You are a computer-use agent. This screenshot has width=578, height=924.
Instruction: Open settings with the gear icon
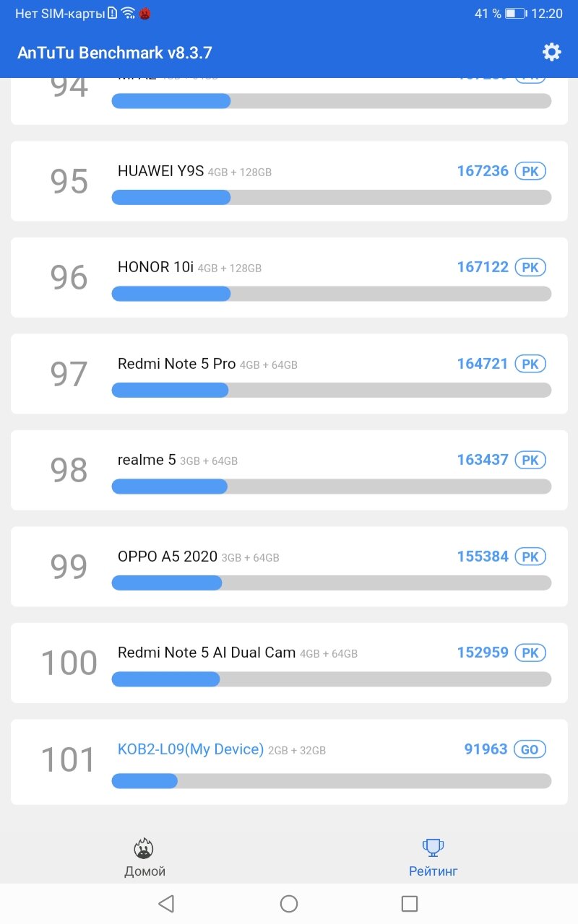[551, 52]
